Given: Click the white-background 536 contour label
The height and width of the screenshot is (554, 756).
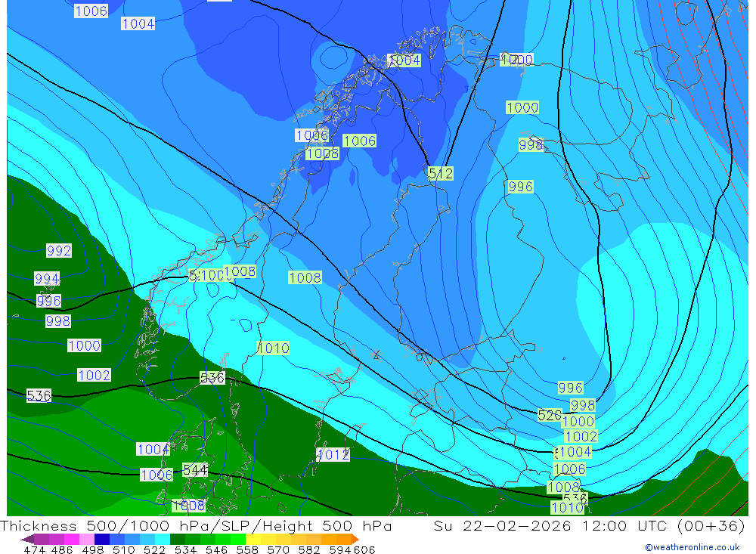Looking at the screenshot, I should pyautogui.click(x=39, y=395).
